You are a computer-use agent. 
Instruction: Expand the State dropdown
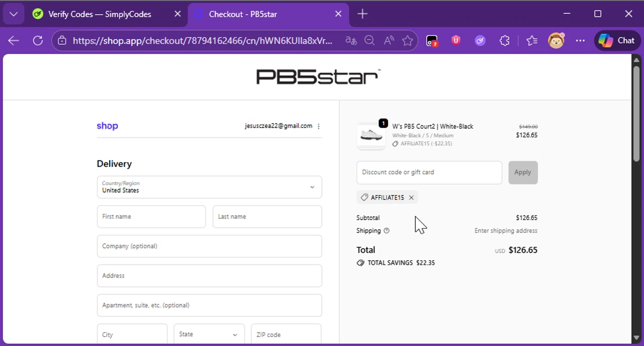(209, 334)
